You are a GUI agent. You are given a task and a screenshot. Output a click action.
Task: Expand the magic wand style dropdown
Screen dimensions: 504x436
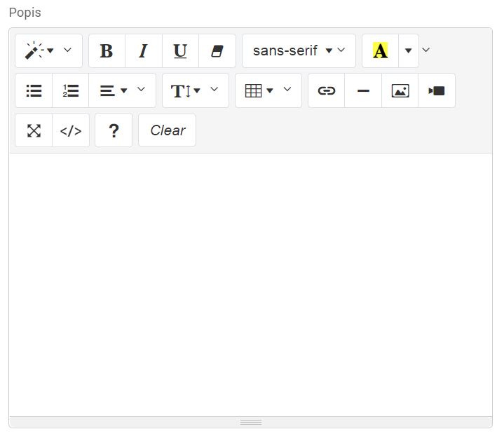(48, 51)
